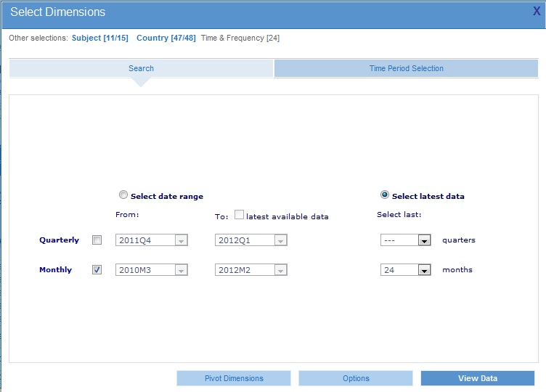Open the Quarterly To dropdown showing 2012Q1

coord(251,240)
